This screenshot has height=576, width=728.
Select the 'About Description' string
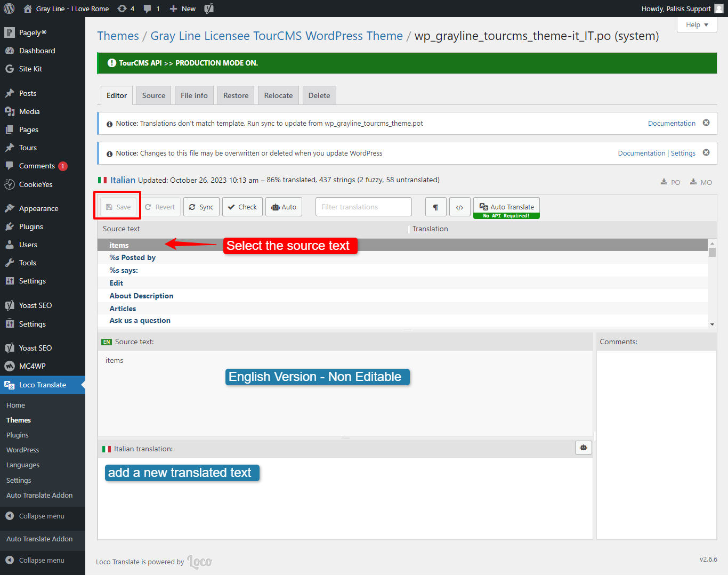click(402, 296)
